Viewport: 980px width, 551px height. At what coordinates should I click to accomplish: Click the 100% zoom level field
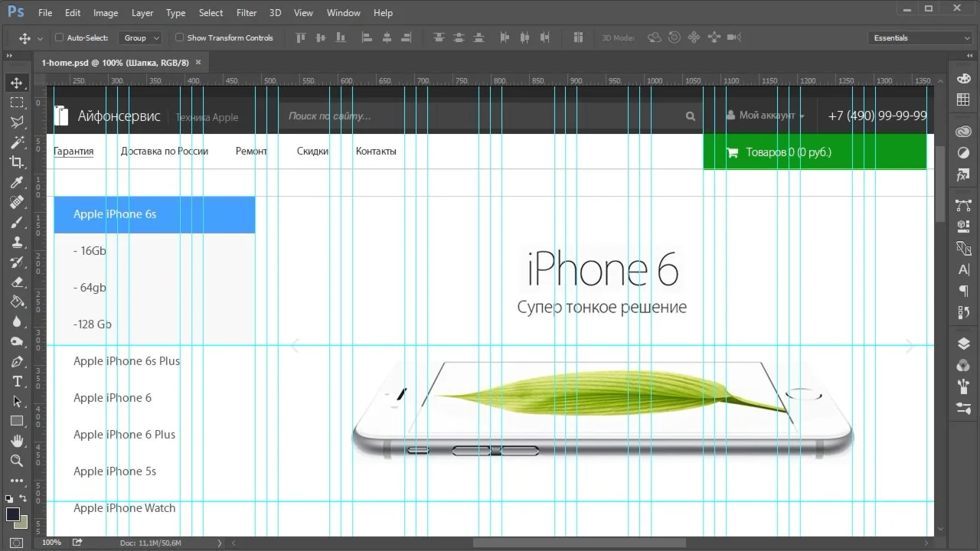[52, 543]
